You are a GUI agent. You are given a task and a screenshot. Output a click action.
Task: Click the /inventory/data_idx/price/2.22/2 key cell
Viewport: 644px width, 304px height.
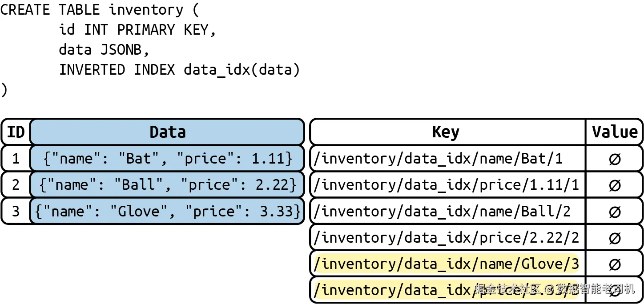click(x=446, y=238)
